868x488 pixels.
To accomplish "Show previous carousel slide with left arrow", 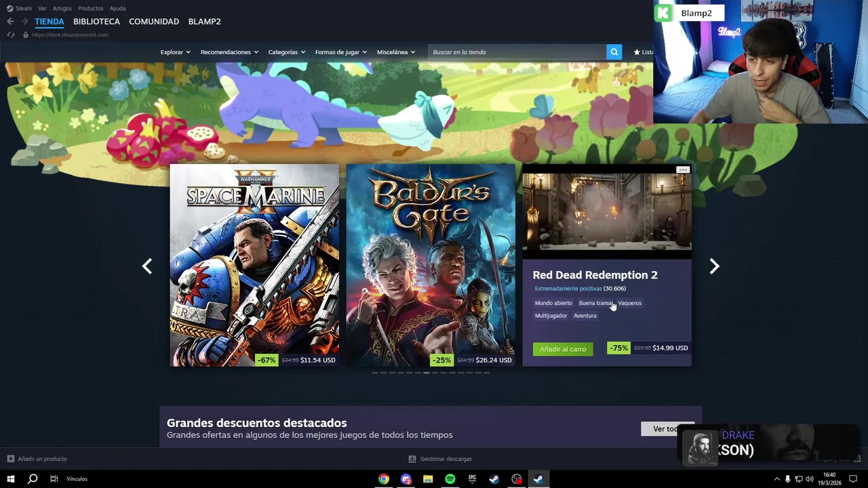I will click(x=147, y=266).
